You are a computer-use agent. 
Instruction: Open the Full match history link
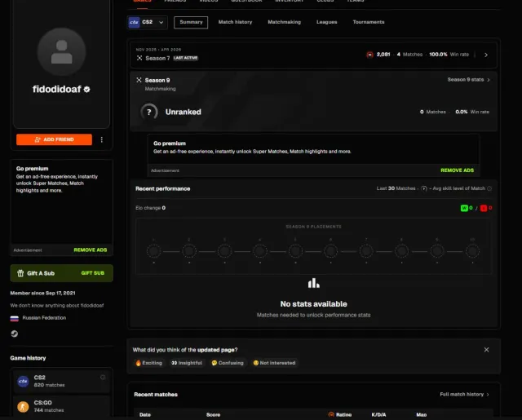click(464, 395)
